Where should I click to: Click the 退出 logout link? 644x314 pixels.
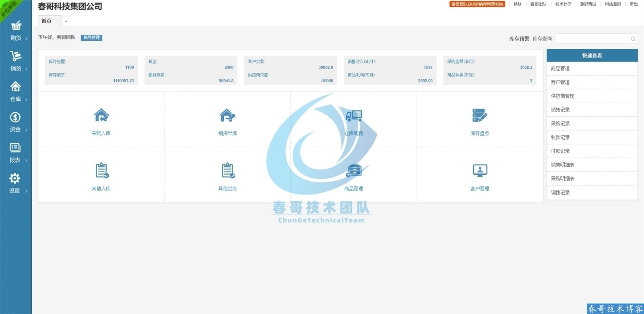[x=634, y=4]
